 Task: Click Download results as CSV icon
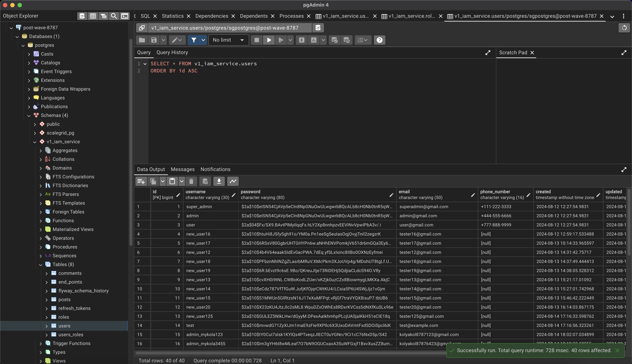tap(219, 181)
